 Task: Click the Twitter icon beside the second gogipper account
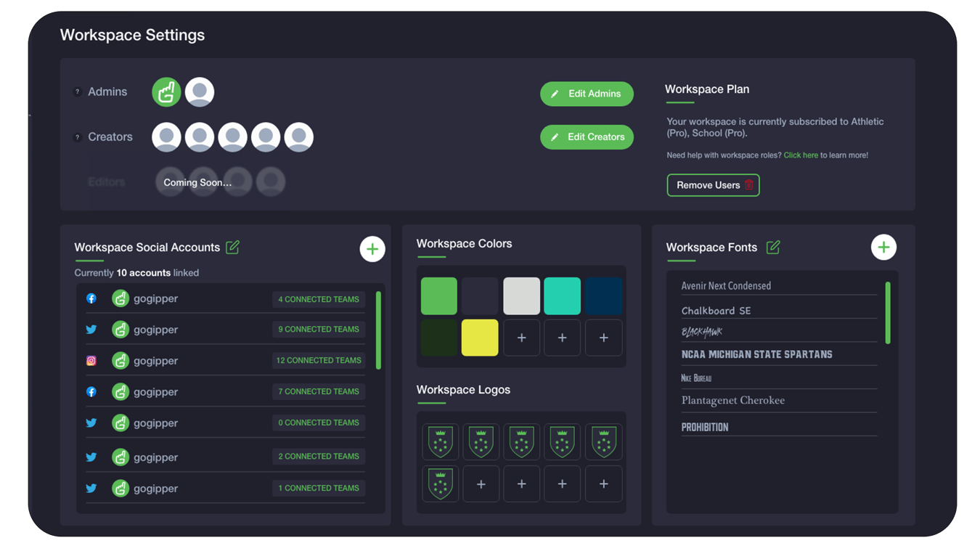91,329
